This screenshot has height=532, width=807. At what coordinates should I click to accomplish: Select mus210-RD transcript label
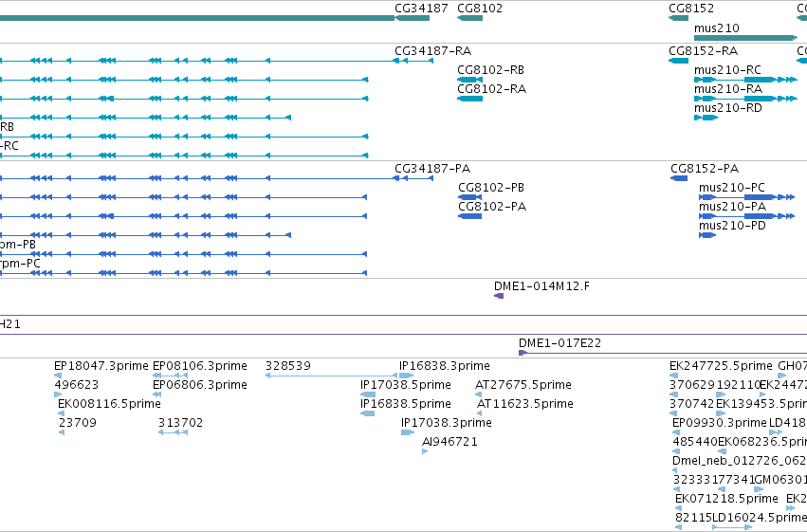point(727,108)
